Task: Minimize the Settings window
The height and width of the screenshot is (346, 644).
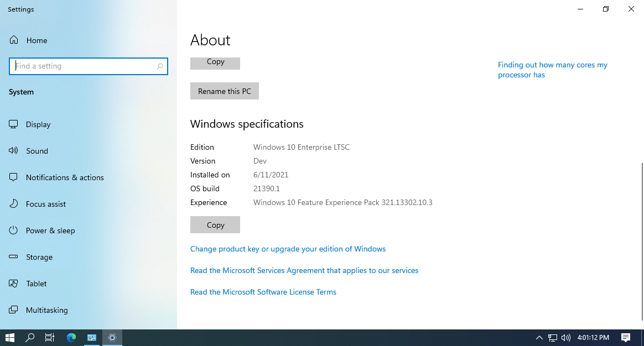Action: click(580, 9)
